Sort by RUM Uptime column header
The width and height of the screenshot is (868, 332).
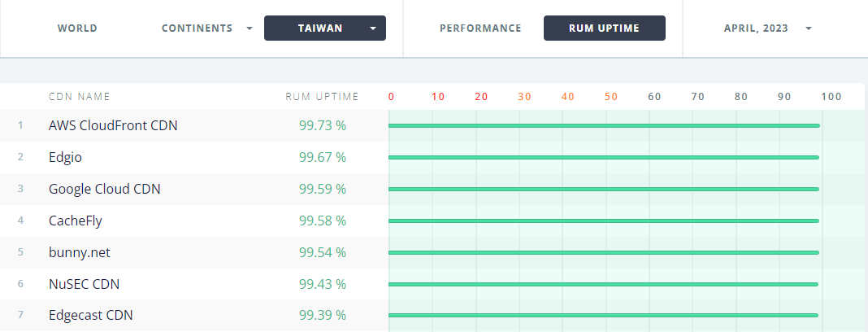322,97
